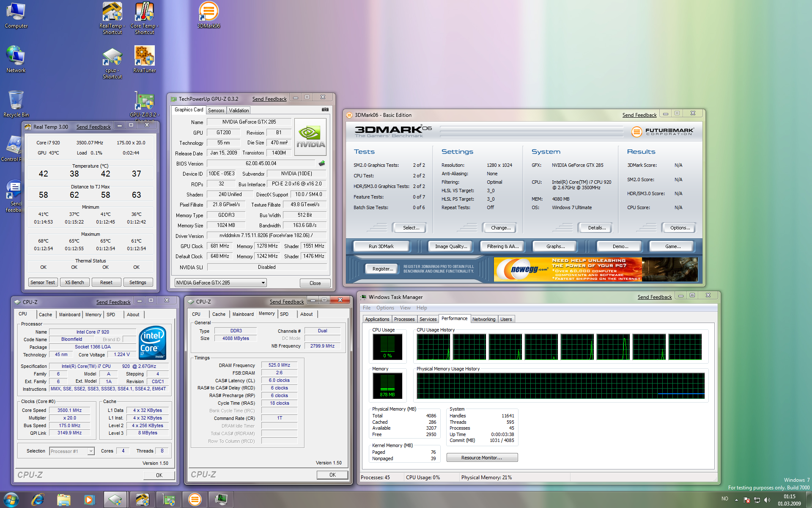Open the Computer desktop icon
Viewport: 812px width, 508px height.
pyautogui.click(x=16, y=16)
